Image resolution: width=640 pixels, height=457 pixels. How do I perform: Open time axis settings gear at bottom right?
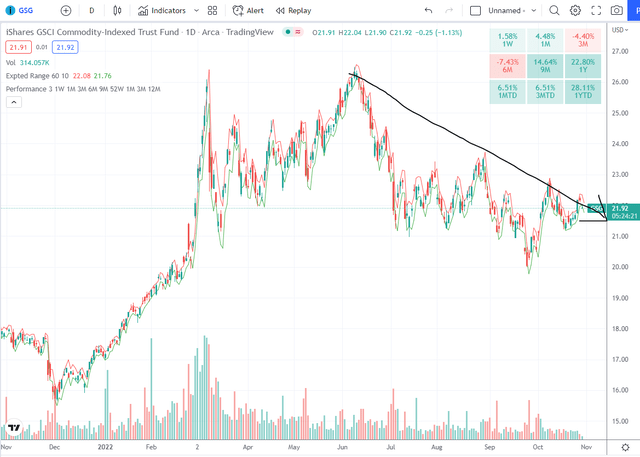625,447
